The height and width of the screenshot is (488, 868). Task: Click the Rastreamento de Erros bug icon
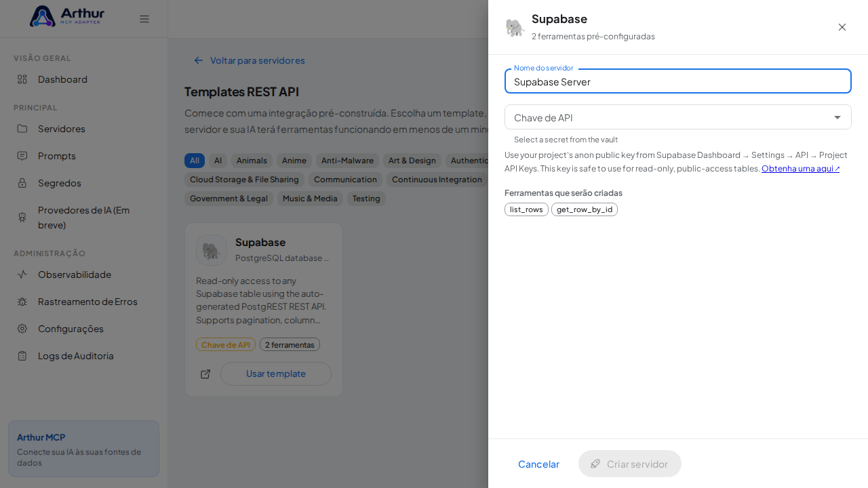(x=22, y=302)
